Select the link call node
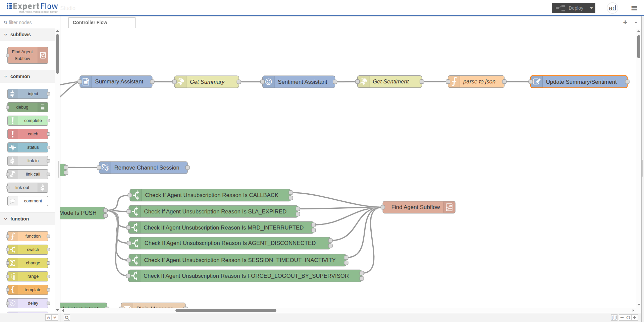Viewport: 644px width, 322px height. (28, 174)
